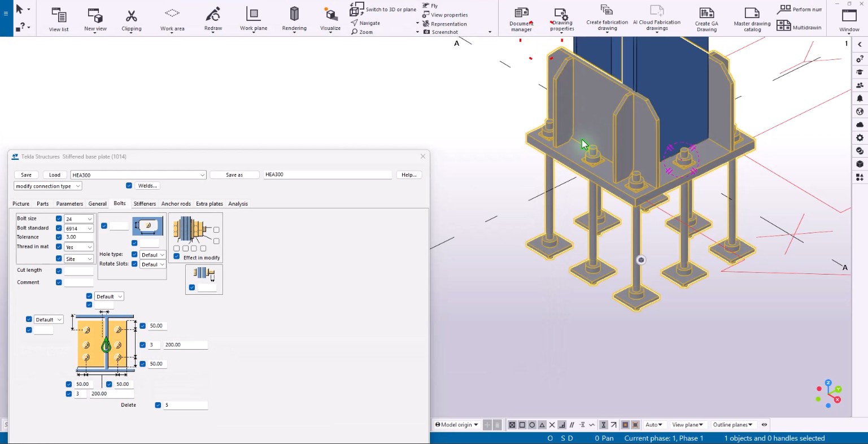Click Switch to 3D or plane
The height and width of the screenshot is (444, 868).
click(383, 9)
